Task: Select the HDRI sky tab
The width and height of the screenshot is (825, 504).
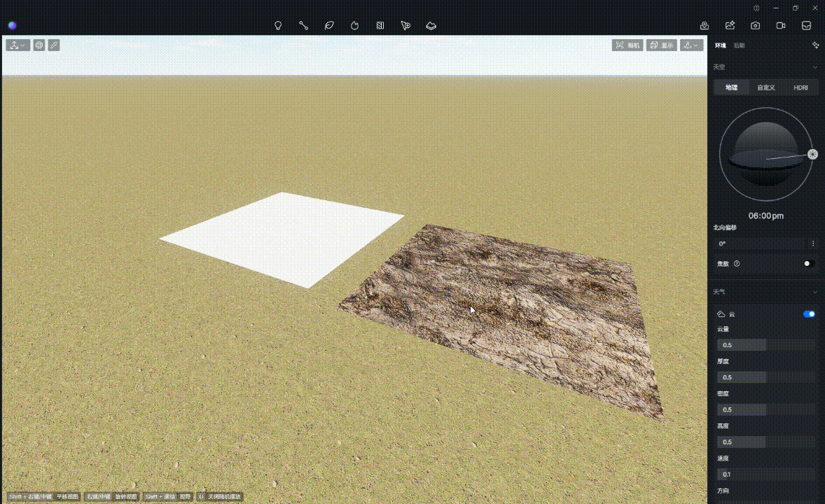Action: 800,87
